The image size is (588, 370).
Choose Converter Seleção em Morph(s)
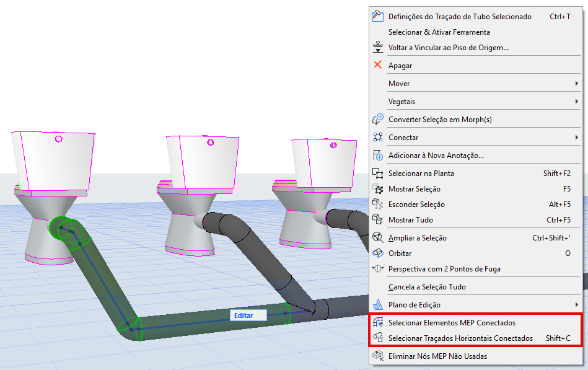475,120
